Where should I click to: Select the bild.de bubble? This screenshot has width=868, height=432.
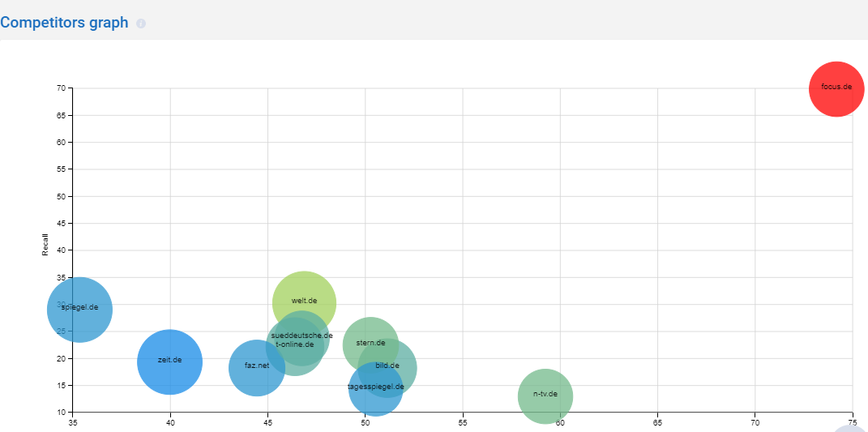click(x=387, y=368)
